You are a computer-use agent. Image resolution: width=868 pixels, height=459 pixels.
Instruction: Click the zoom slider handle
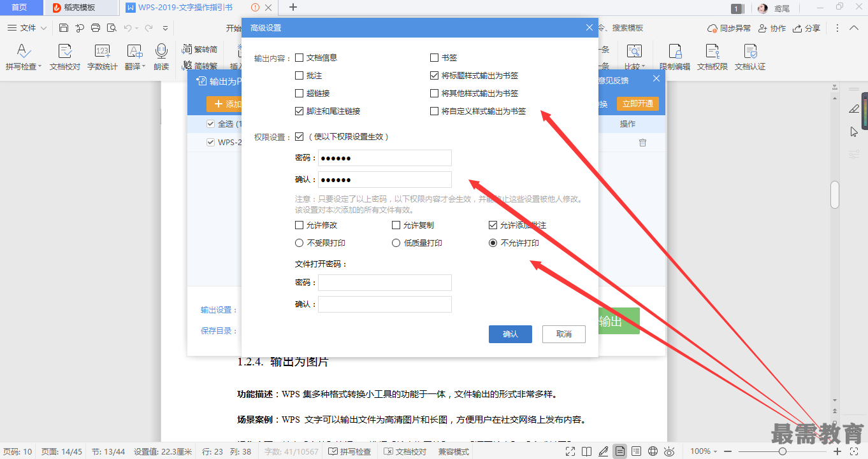[783, 451]
